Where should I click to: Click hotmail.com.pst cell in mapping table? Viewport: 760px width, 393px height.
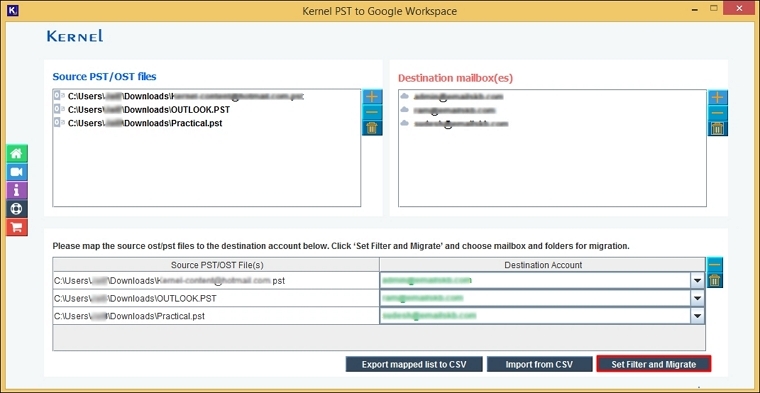(216, 281)
